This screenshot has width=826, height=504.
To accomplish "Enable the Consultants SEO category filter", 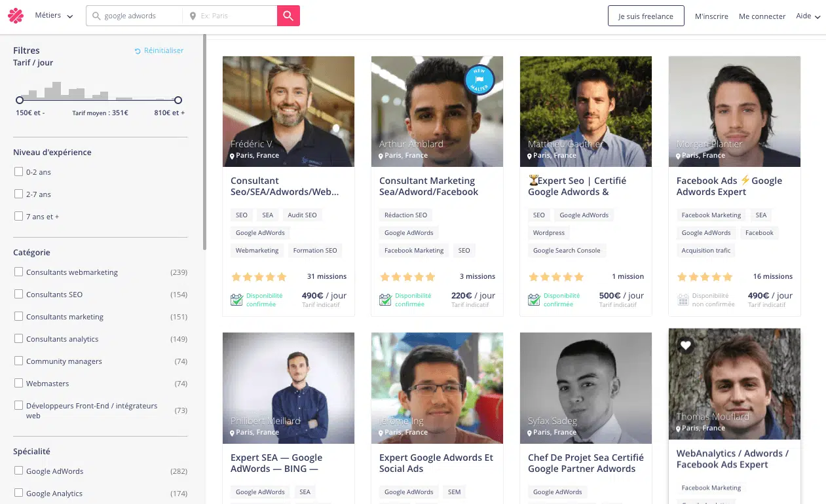I will (x=19, y=295).
